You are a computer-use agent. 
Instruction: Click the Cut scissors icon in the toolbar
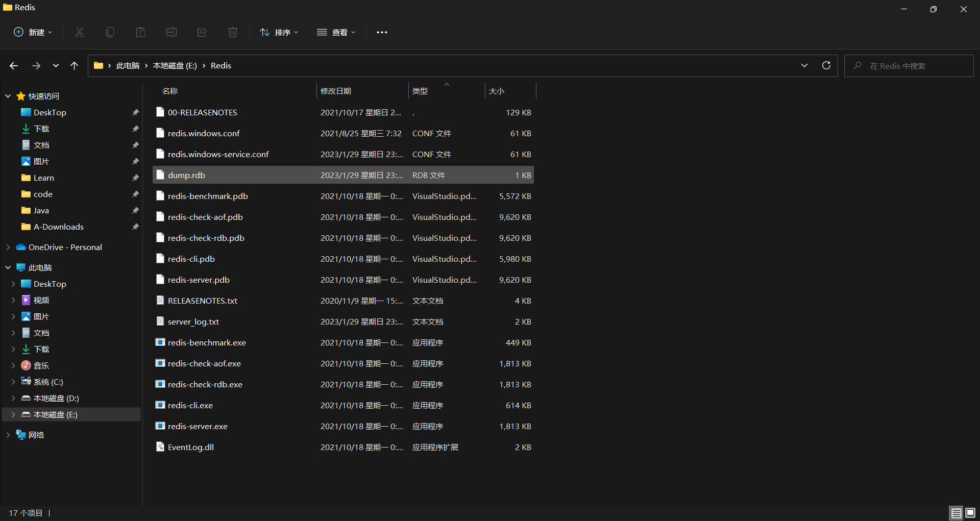pos(80,32)
